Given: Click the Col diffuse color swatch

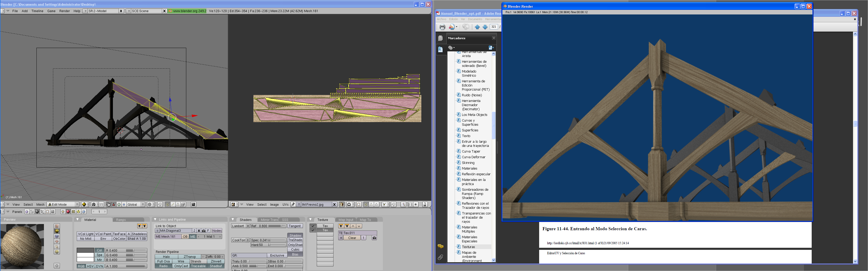Looking at the screenshot, I should pos(85,250).
